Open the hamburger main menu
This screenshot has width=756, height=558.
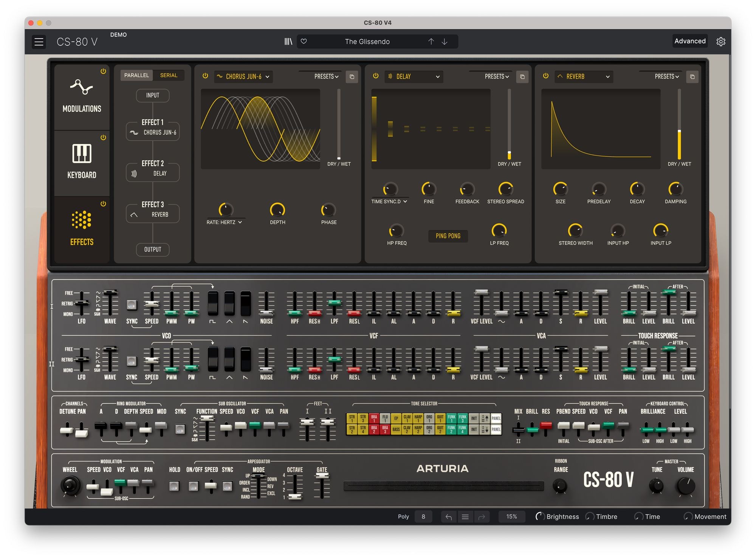[39, 42]
